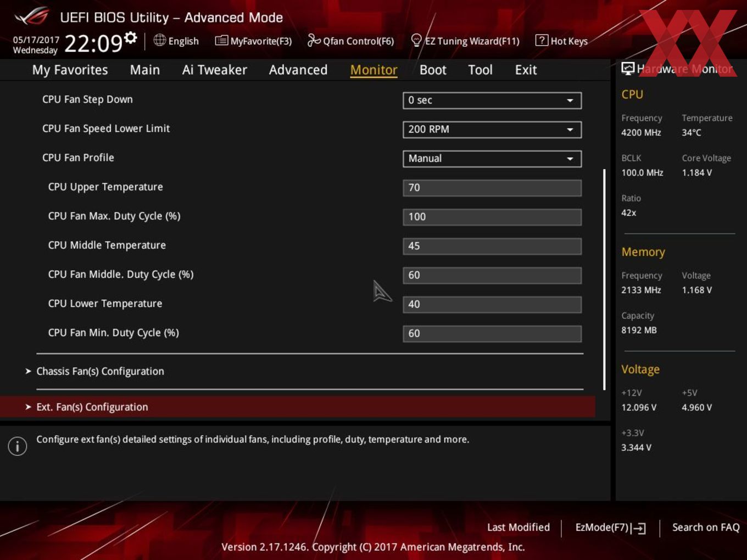Switch to My Favorites tab

tap(70, 70)
